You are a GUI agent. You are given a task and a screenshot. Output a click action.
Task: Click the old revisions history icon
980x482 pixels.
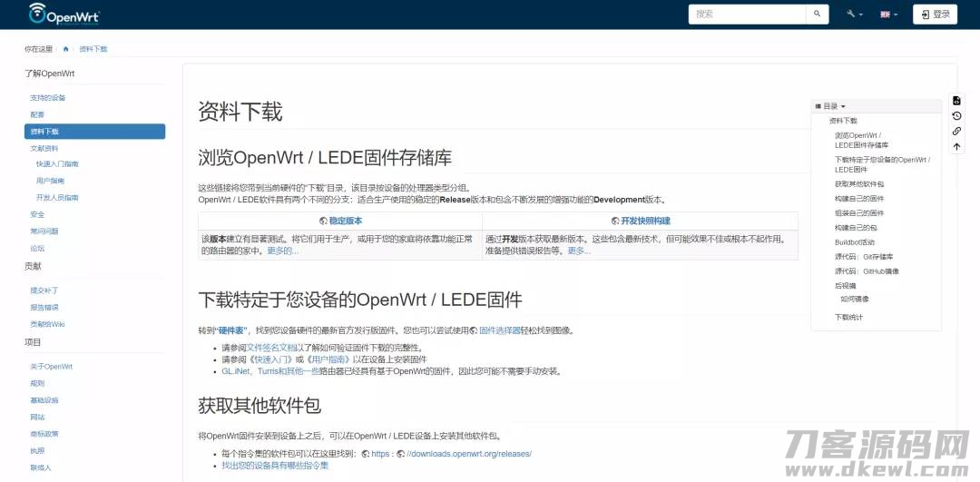click(x=956, y=115)
